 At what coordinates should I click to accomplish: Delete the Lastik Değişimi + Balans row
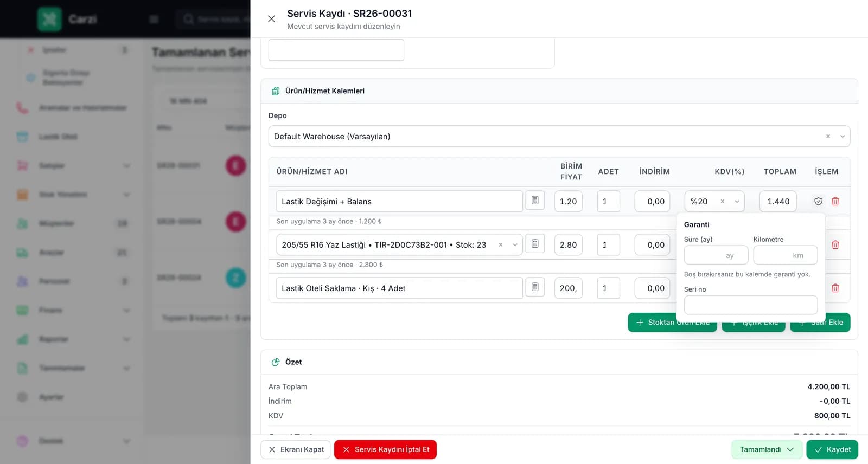(835, 201)
